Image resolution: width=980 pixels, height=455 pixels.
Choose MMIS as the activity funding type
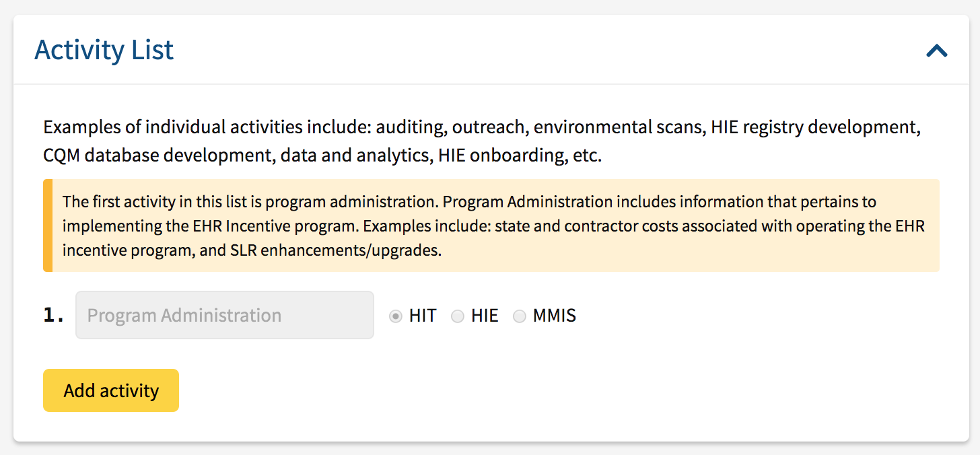(x=519, y=316)
